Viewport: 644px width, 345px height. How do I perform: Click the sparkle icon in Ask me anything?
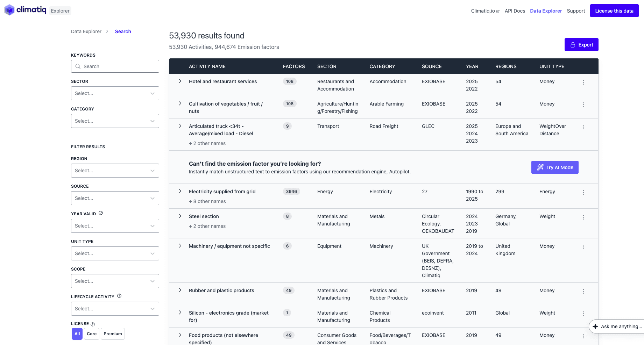tap(595, 326)
